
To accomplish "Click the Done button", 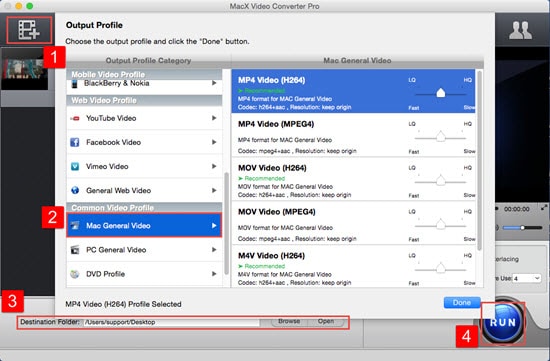I will click(462, 302).
